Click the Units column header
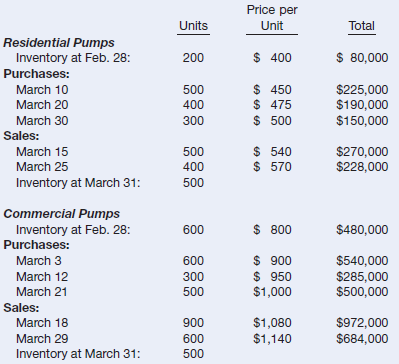The width and height of the screenshot is (399, 364). pyautogui.click(x=193, y=26)
